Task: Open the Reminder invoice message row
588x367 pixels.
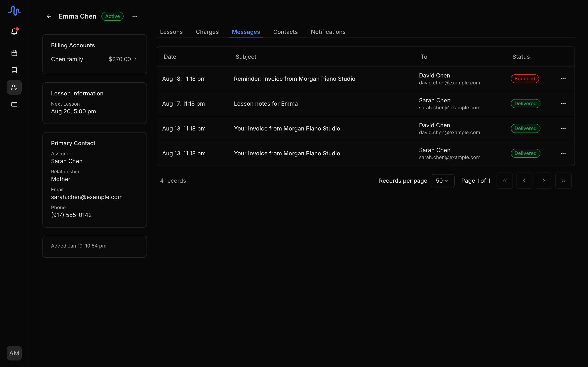Action: pos(366,79)
